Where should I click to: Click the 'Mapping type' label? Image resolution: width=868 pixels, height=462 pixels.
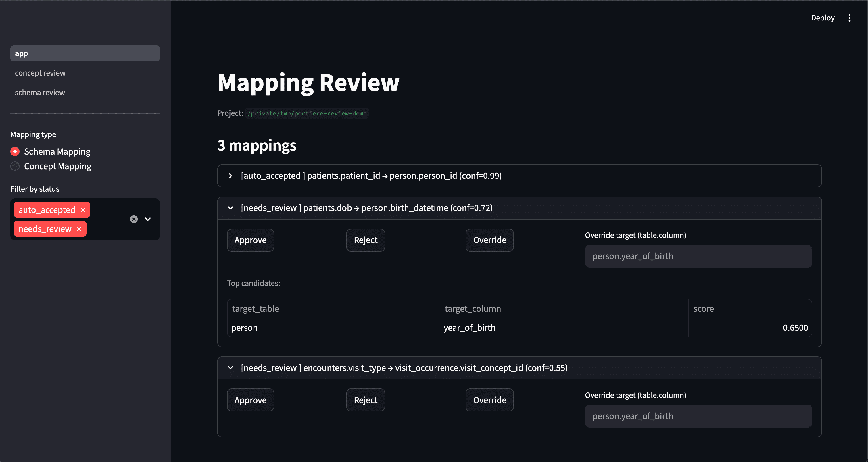pyautogui.click(x=33, y=135)
